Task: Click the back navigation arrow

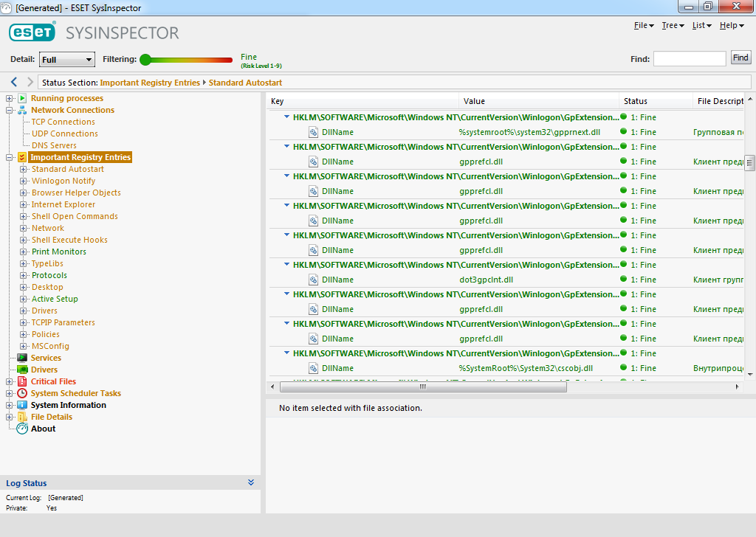Action: point(14,82)
